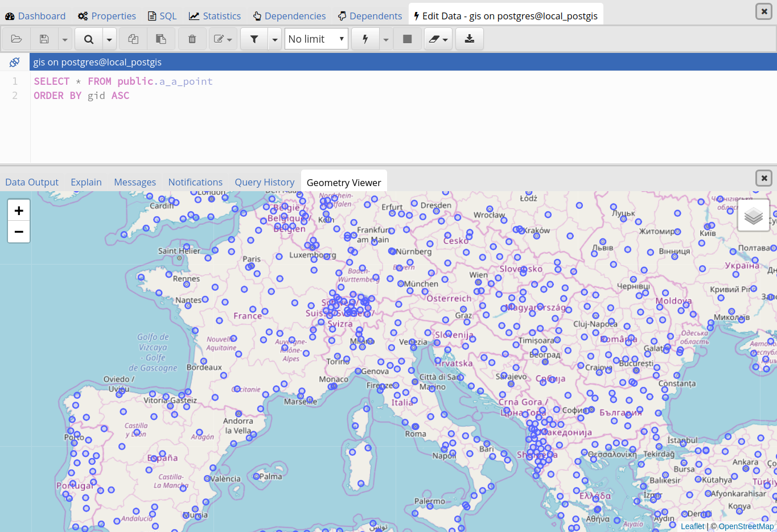The image size is (777, 532).
Task: Expand the row limit dropdown
Action: point(316,39)
